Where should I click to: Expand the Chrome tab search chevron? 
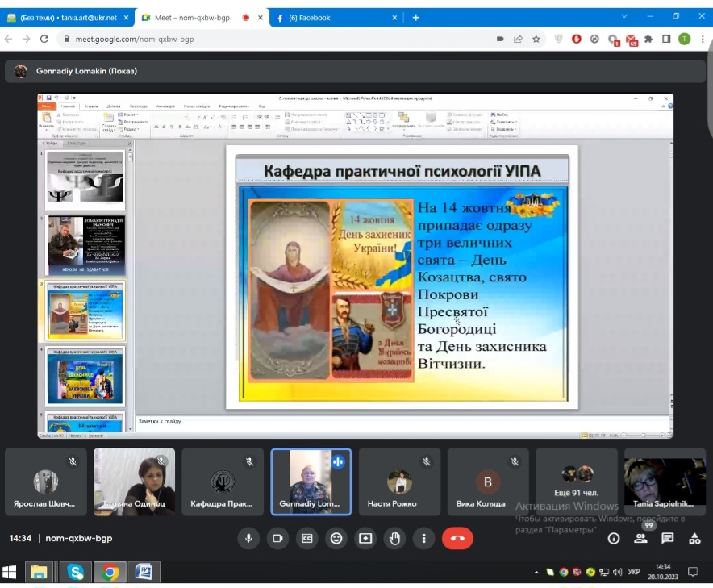624,16
